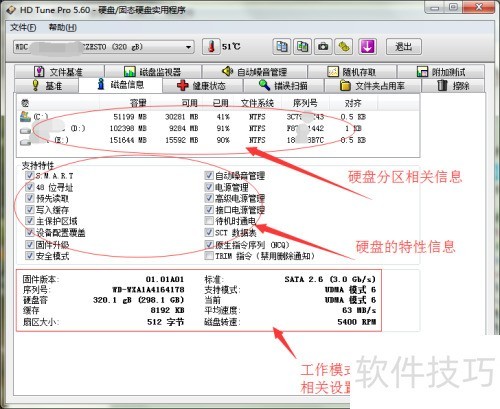This screenshot has width=500, height=409.
Task: Click the extra tests tab icon
Action: [x=422, y=71]
